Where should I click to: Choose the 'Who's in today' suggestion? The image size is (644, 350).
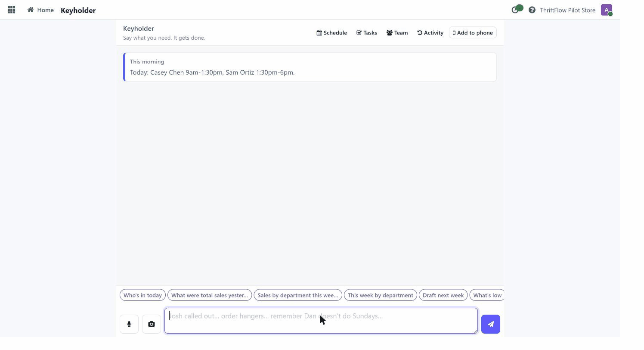click(142, 295)
